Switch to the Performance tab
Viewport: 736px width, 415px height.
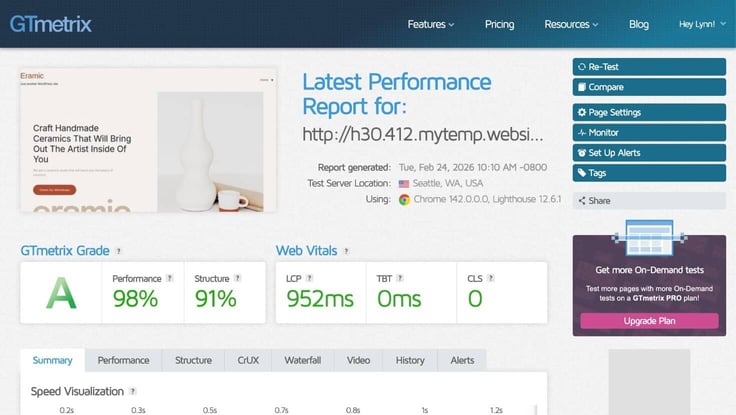pyautogui.click(x=123, y=360)
